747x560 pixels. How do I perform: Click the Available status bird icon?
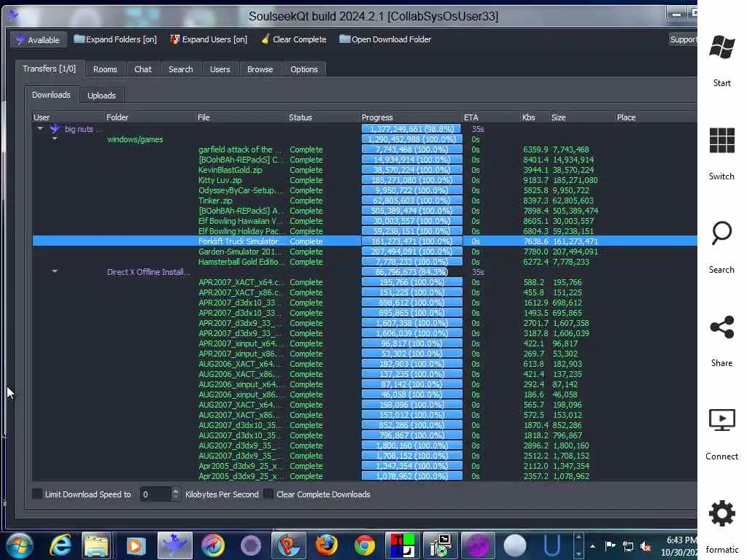point(20,40)
